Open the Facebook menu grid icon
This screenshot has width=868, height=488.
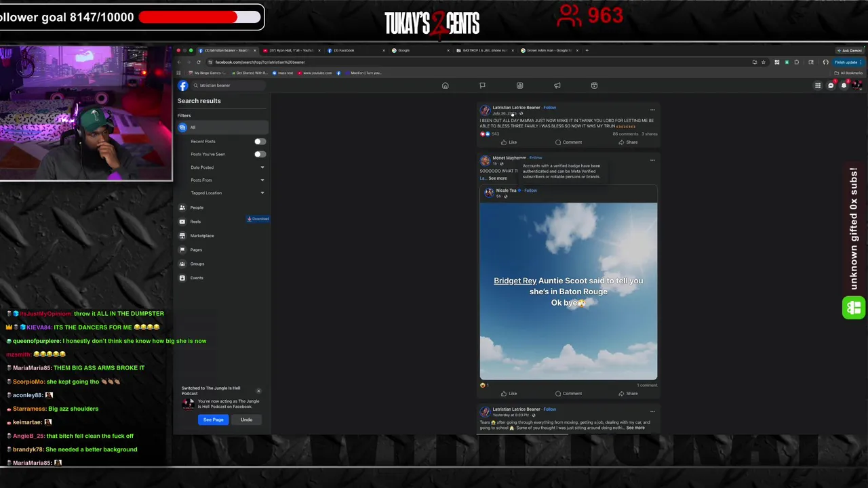pyautogui.click(x=818, y=85)
